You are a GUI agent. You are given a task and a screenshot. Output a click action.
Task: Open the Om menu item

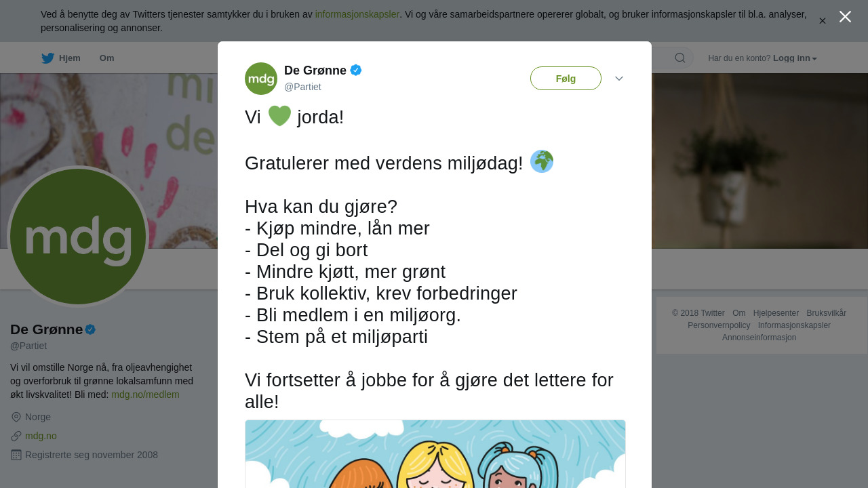click(106, 58)
